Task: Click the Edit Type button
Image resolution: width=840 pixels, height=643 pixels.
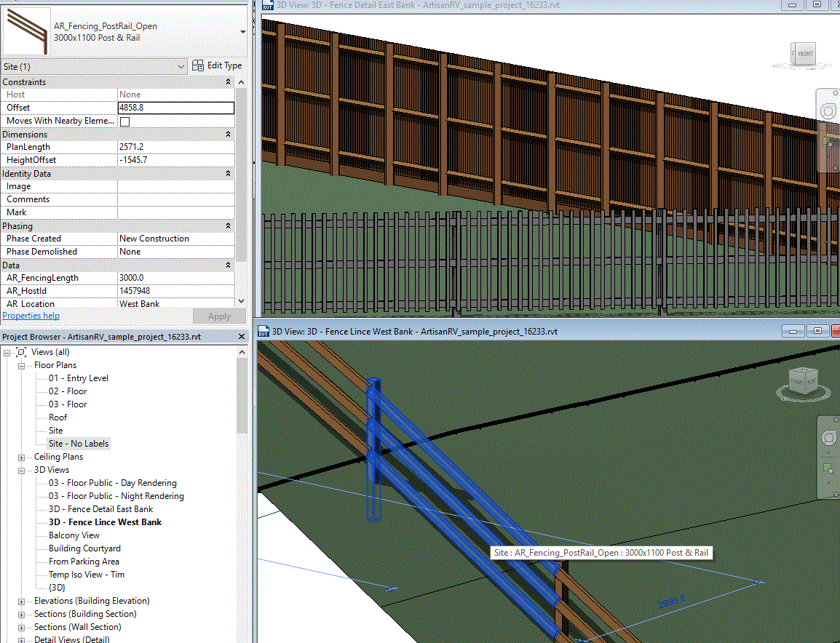Action: tap(217, 65)
